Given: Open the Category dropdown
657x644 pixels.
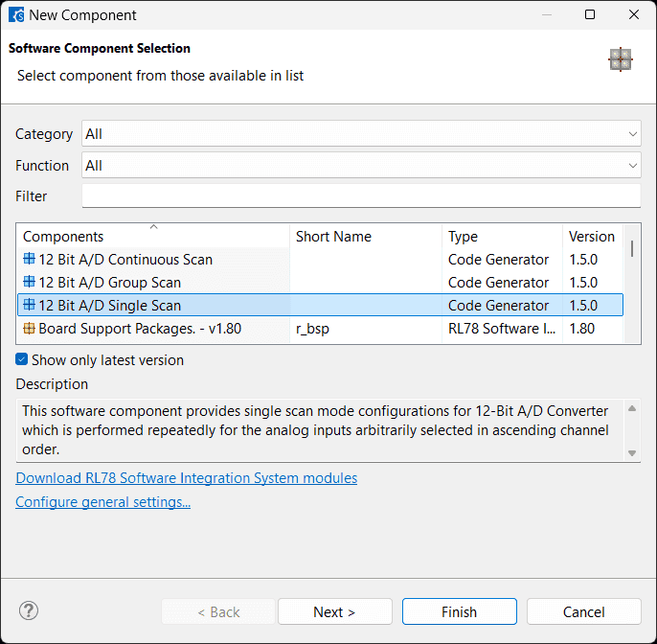Looking at the screenshot, I should 361,134.
